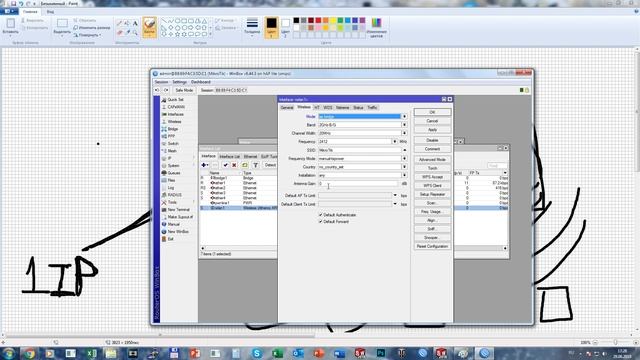This screenshot has width=640, height=360.
Task: Expand the Default Client Tx Limit arrow
Action: pyautogui.click(x=395, y=204)
